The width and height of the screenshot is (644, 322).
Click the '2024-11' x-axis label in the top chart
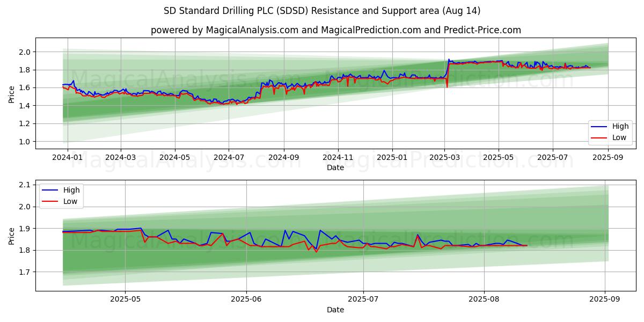coord(338,158)
